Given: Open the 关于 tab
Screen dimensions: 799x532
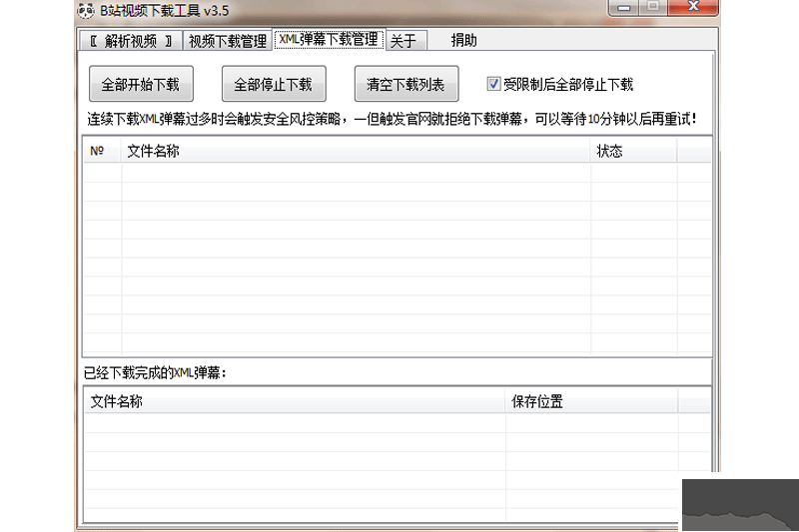Looking at the screenshot, I should pyautogui.click(x=406, y=41).
